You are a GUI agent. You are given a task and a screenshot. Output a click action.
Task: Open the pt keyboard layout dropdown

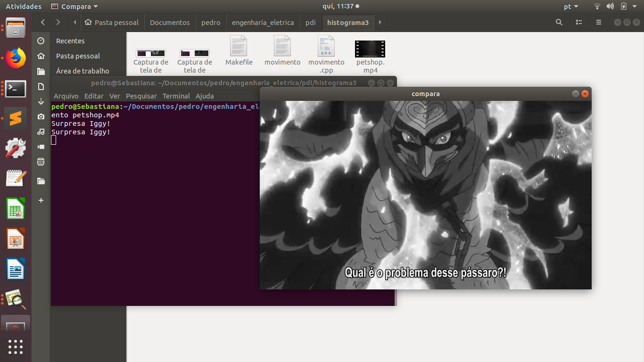pyautogui.click(x=571, y=7)
